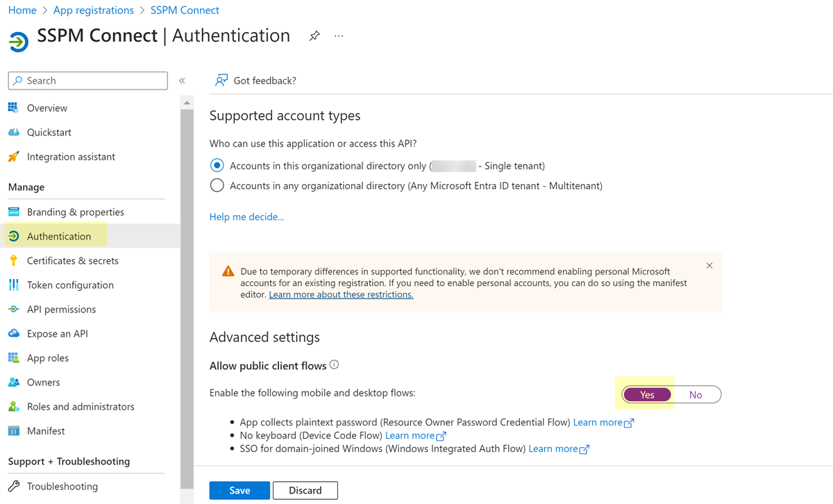Screen dimensions: 833x504
Task: Select Multitenant organizational directory option
Action: pos(217,185)
